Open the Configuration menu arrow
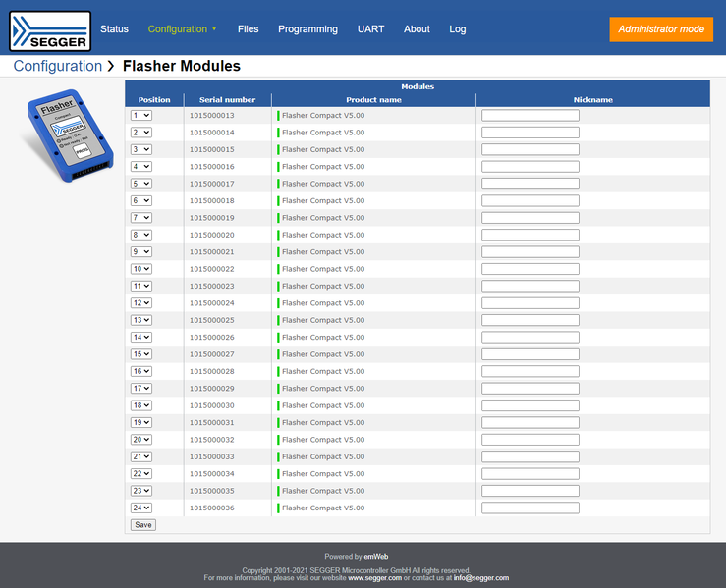This screenshot has height=588, width=726. point(214,29)
